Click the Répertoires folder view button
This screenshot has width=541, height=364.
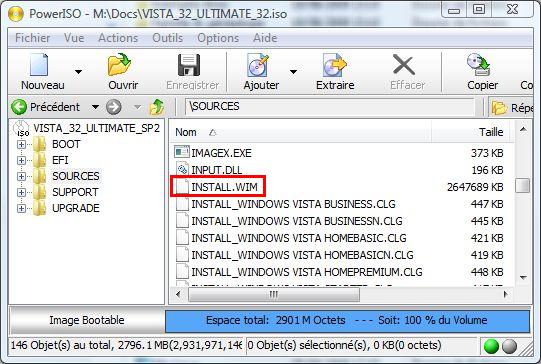pyautogui.click(x=512, y=108)
